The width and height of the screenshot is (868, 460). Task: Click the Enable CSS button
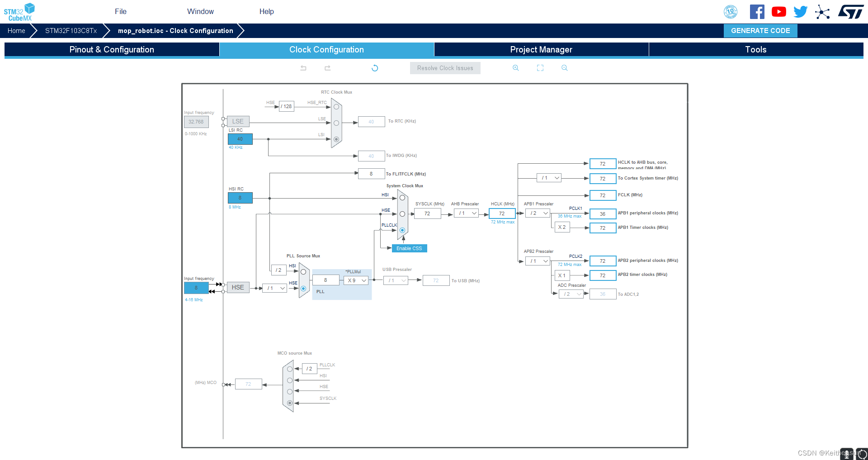409,248
